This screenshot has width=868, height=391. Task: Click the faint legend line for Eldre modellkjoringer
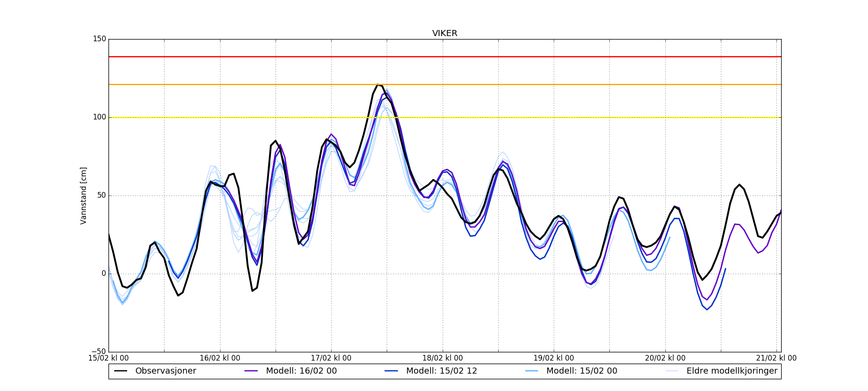[672, 371]
